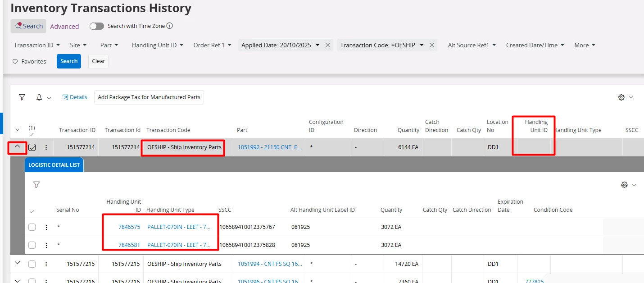Screen dimensions: 644x283
Task: Select SSCC cell 106589410012375767
Action: click(247, 227)
